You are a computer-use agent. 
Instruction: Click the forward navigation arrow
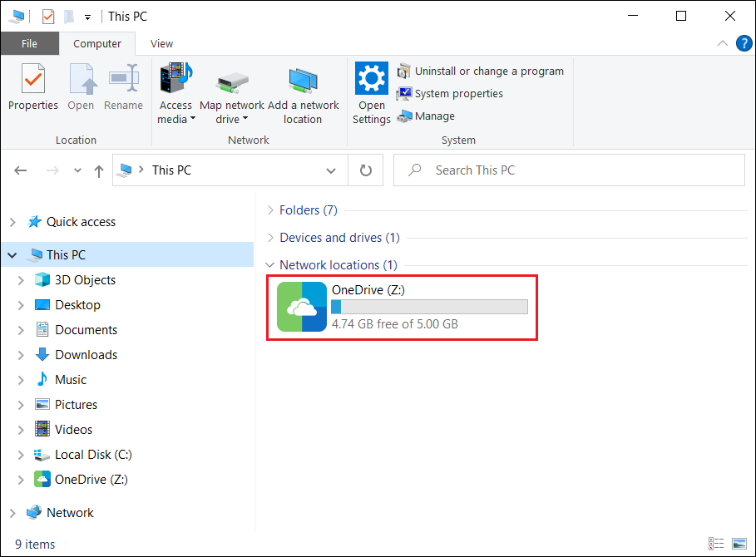(52, 170)
